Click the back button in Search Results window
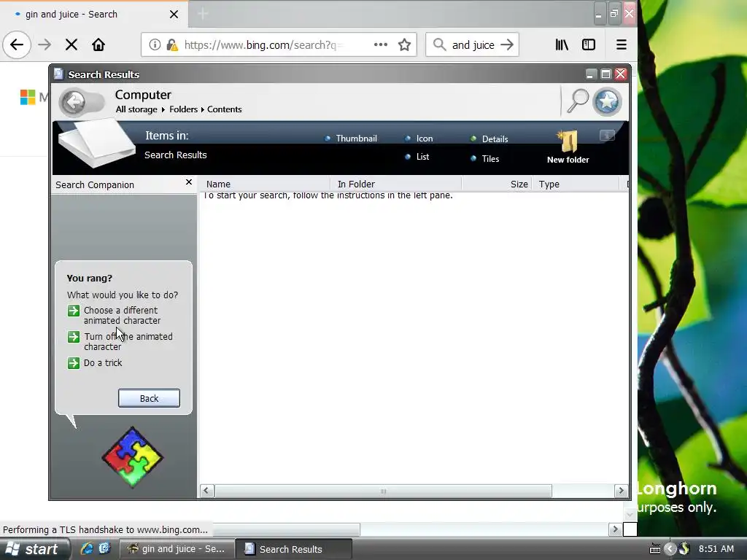 click(x=74, y=101)
